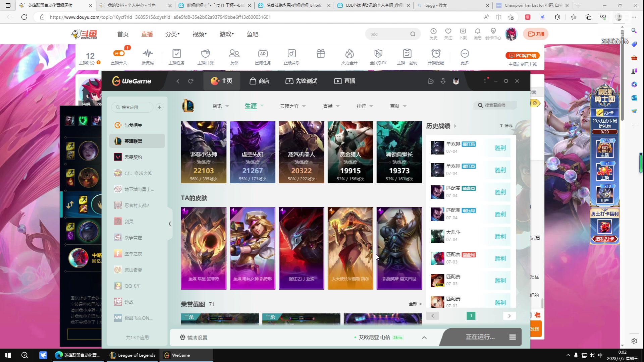Open Douyu 鱼吧 menu item
This screenshot has height=362, width=644.
click(252, 34)
